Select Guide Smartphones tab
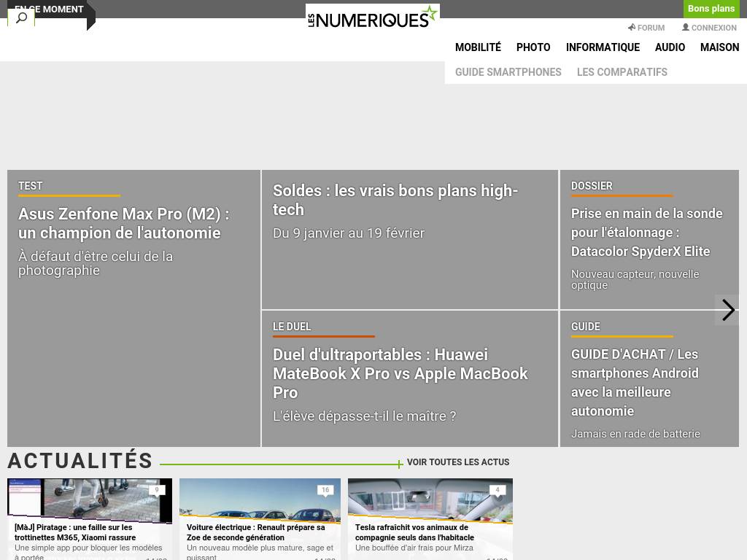 tap(508, 72)
